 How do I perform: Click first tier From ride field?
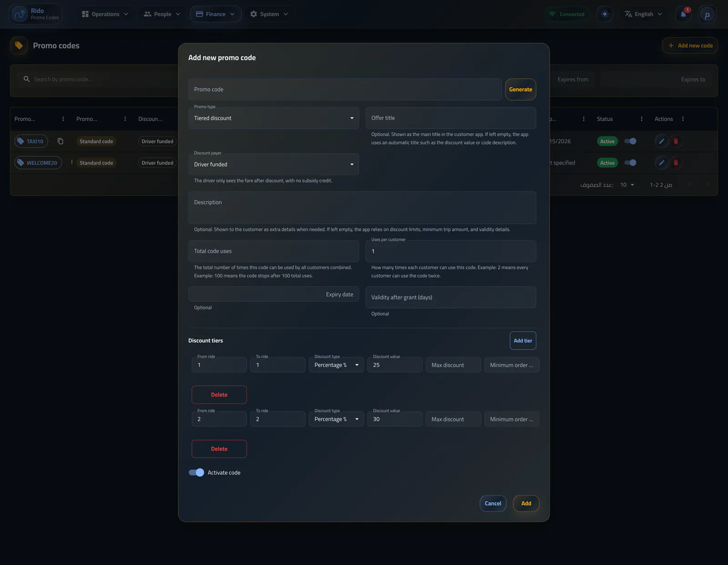(219, 365)
